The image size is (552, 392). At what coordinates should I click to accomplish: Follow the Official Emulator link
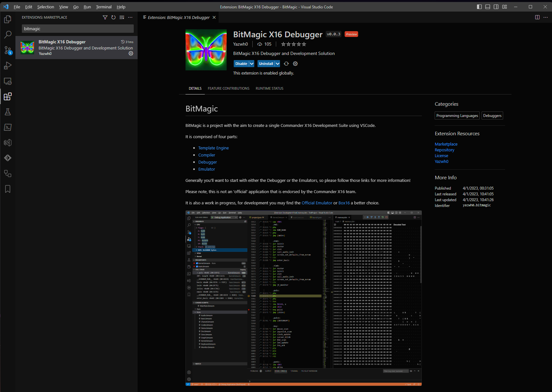(x=317, y=203)
